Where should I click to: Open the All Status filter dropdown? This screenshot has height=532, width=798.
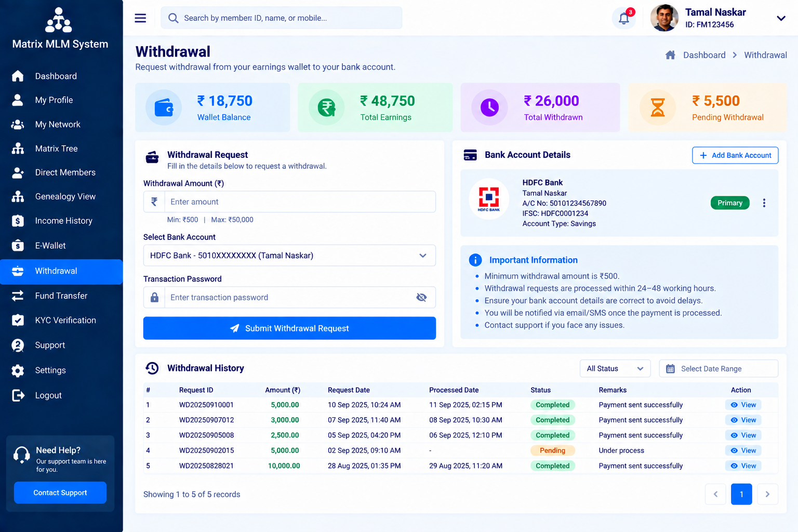[x=615, y=368]
